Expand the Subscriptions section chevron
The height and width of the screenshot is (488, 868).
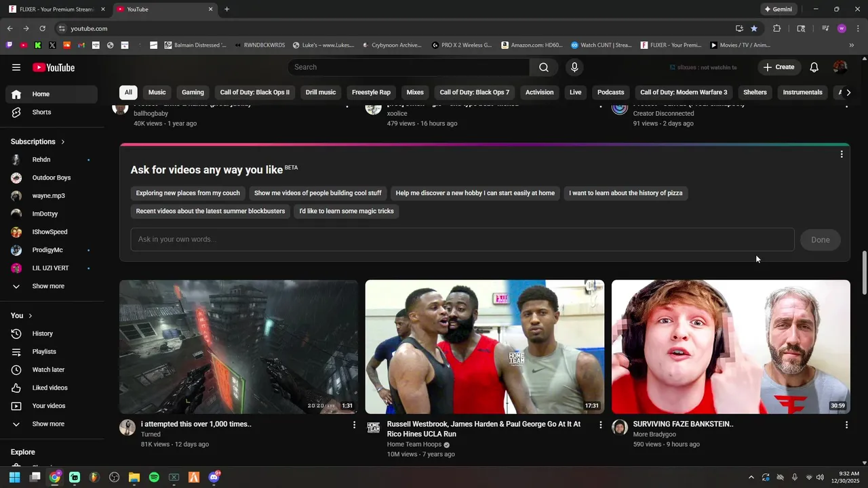pos(63,142)
